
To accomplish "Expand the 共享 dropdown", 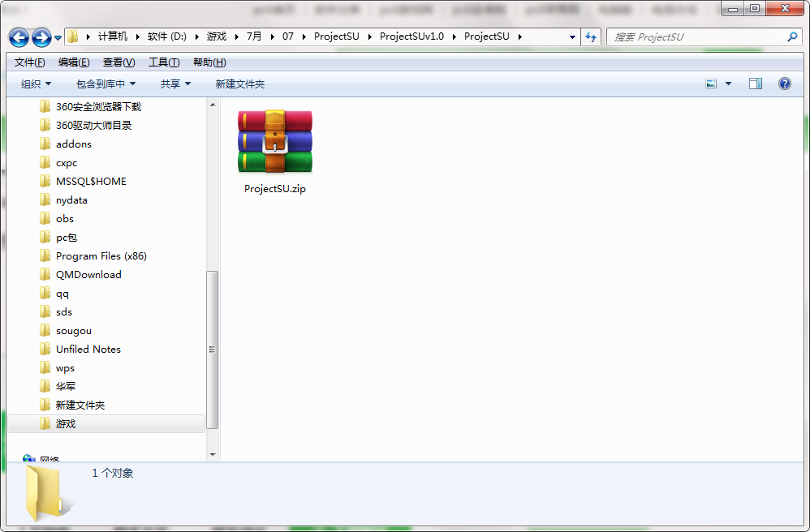I will (x=175, y=84).
